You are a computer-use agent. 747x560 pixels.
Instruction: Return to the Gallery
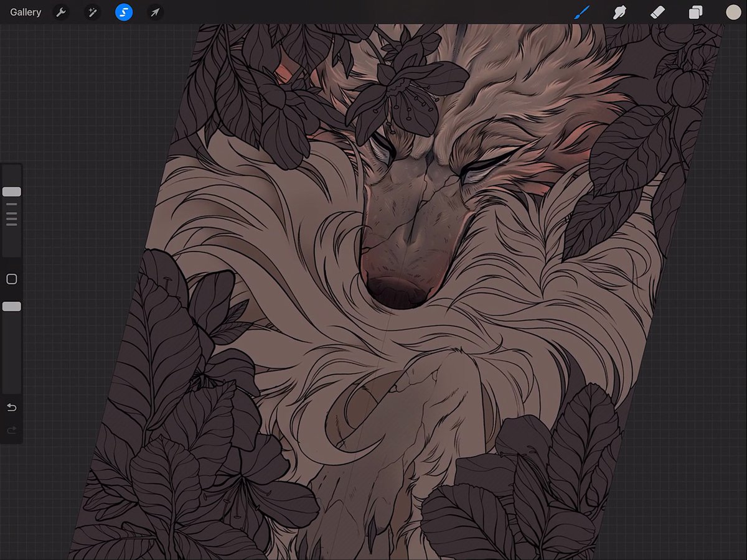[x=26, y=12]
